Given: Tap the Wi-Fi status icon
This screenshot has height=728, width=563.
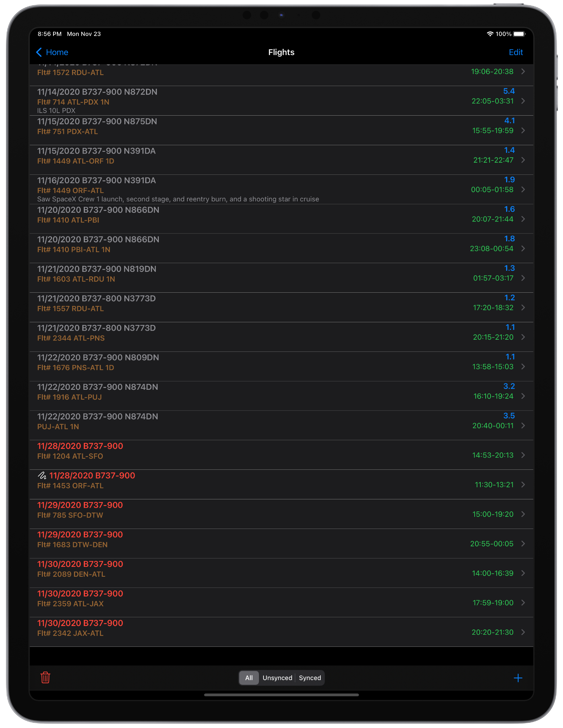Looking at the screenshot, I should click(490, 34).
